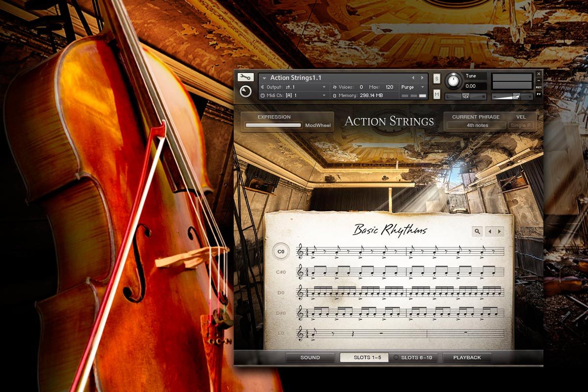Expand the Action Strings1.1 instrument name dropdown
This screenshot has width=588, height=392.
pos(264,78)
